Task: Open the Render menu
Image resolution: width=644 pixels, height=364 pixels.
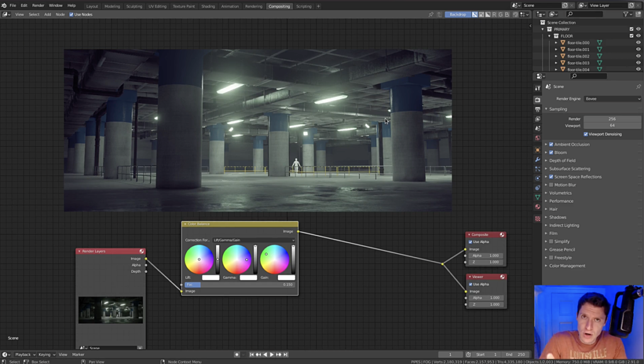Action: 38,5
